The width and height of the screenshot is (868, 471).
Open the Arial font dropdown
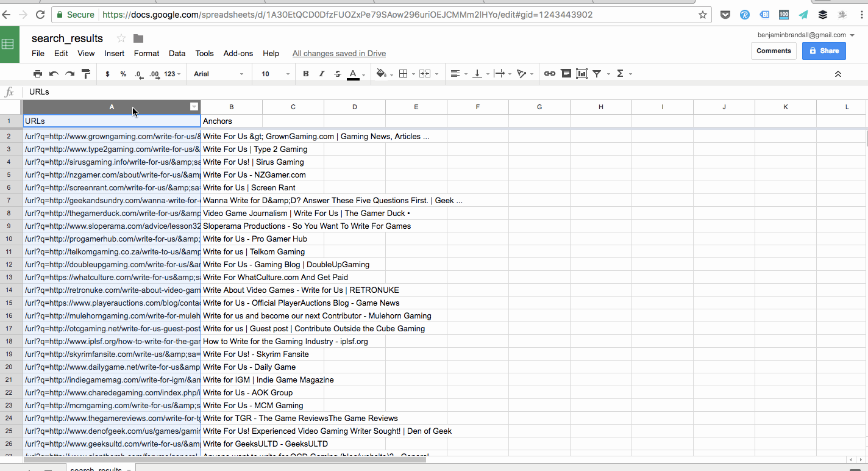pos(219,74)
